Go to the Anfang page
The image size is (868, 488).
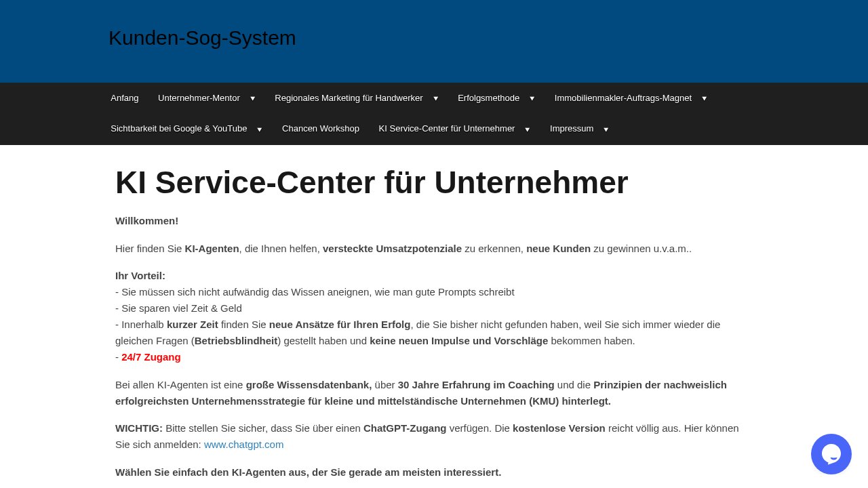tap(125, 98)
